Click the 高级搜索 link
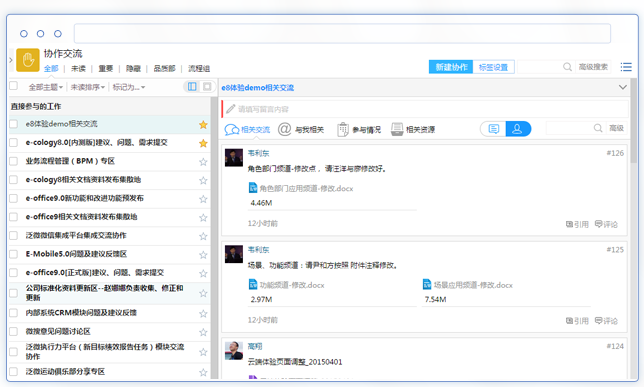 593,67
